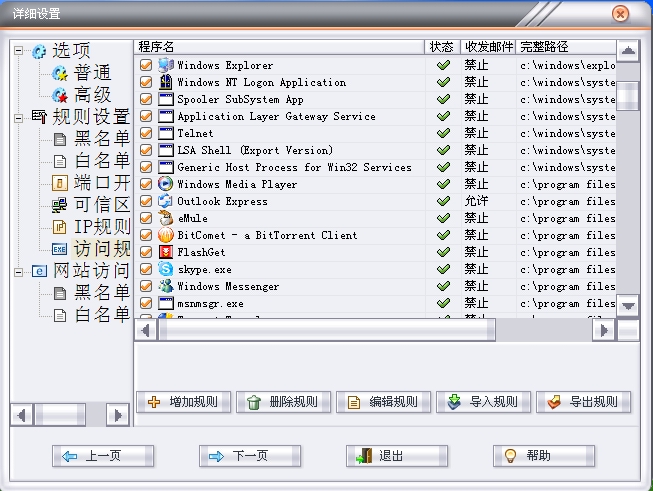Click the 删除规则 button
The width and height of the screenshot is (653, 491).
283,402
